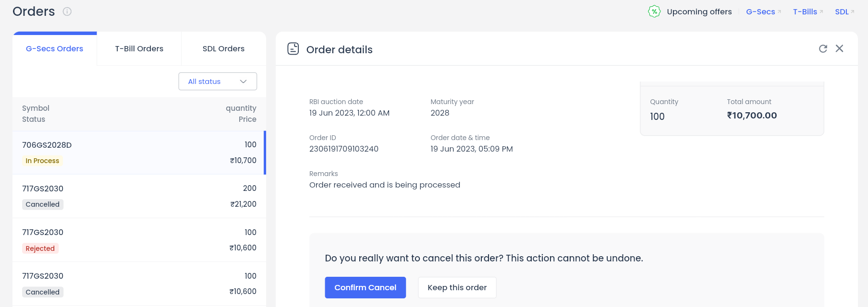The height and width of the screenshot is (307, 868).
Task: Click the green percent offers badge icon
Action: tap(654, 12)
